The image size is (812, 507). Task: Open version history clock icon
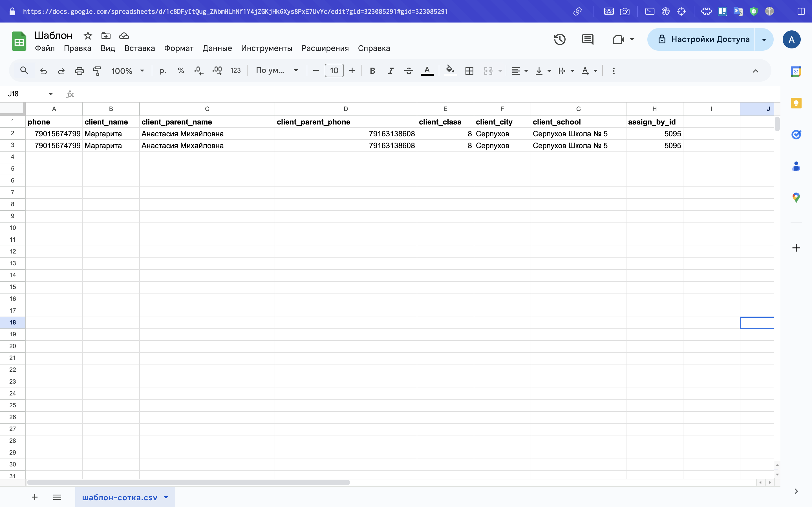click(x=559, y=39)
